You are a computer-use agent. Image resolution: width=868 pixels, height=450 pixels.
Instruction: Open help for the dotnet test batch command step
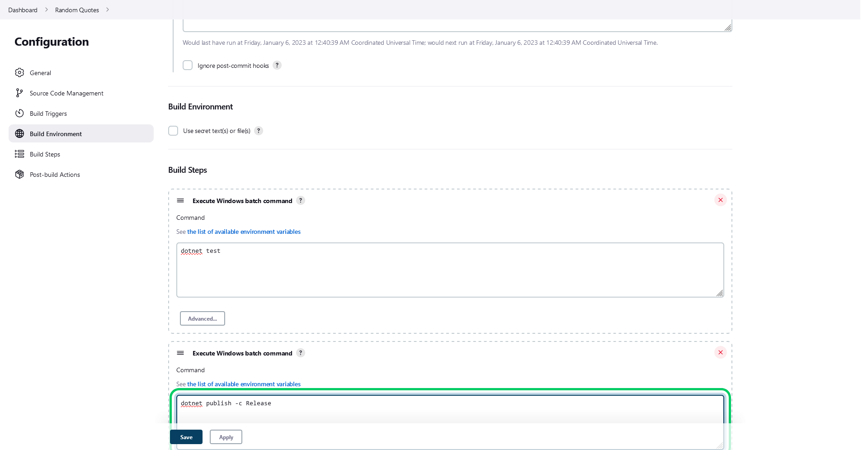pos(301,200)
